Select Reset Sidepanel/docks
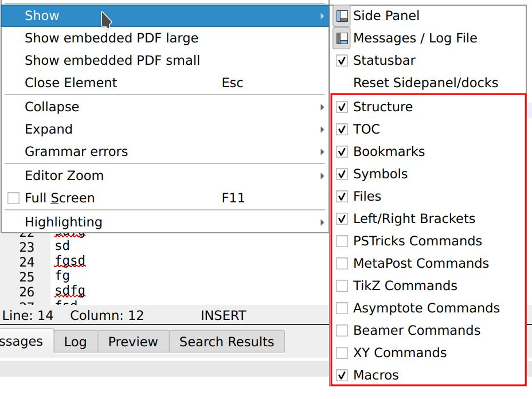 pos(425,83)
